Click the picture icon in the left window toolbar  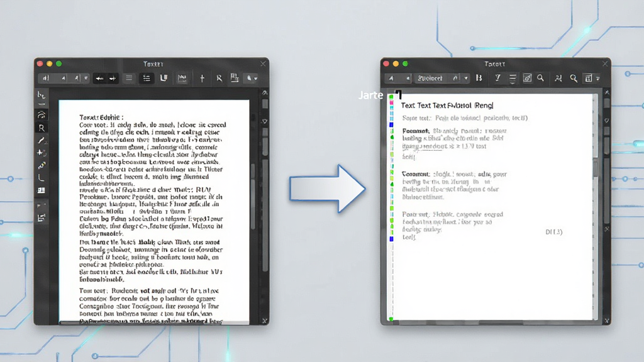tap(182, 78)
